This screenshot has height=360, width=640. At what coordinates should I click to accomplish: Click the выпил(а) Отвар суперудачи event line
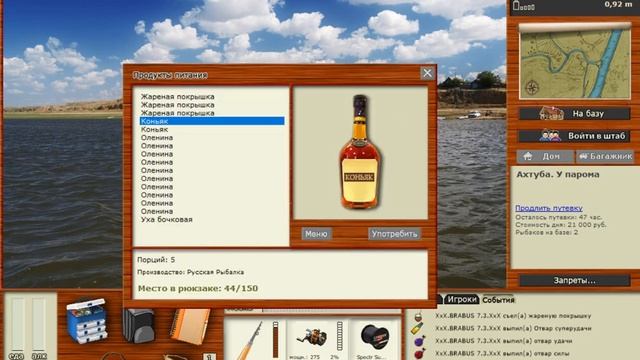click(x=513, y=328)
